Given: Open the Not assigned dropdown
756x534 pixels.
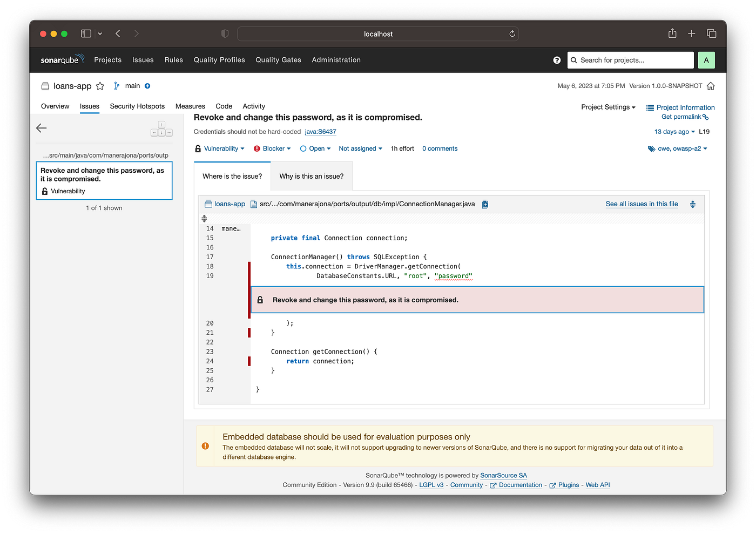Looking at the screenshot, I should point(360,148).
